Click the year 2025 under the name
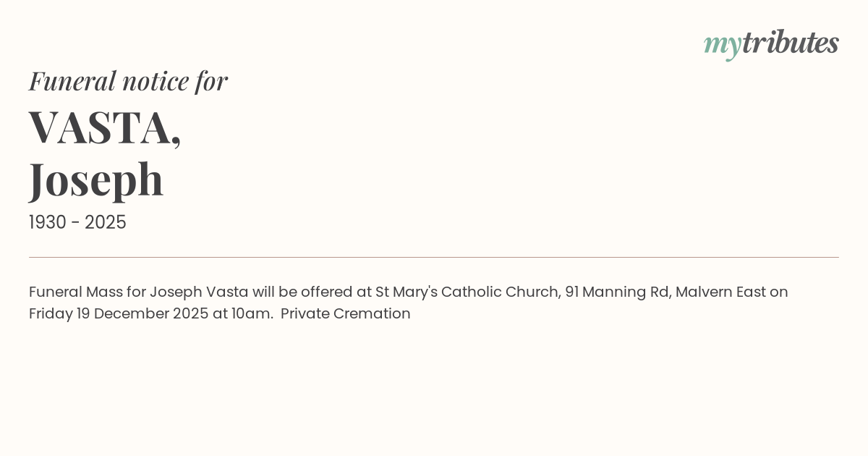 click(x=106, y=223)
